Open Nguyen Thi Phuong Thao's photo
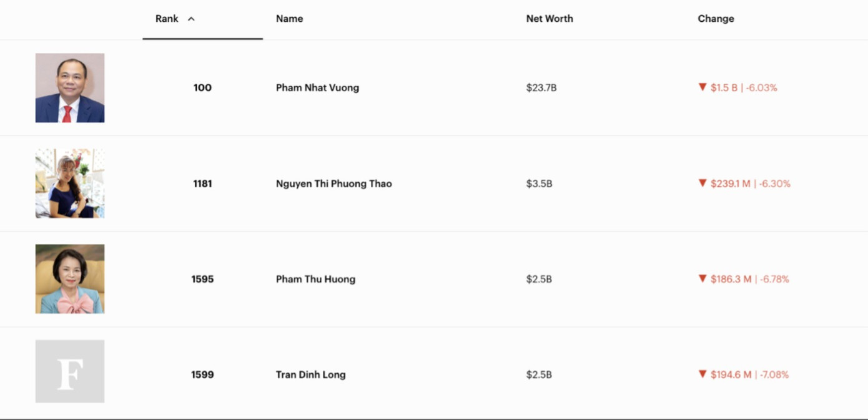Screen dimensions: 868x420 pos(70,183)
